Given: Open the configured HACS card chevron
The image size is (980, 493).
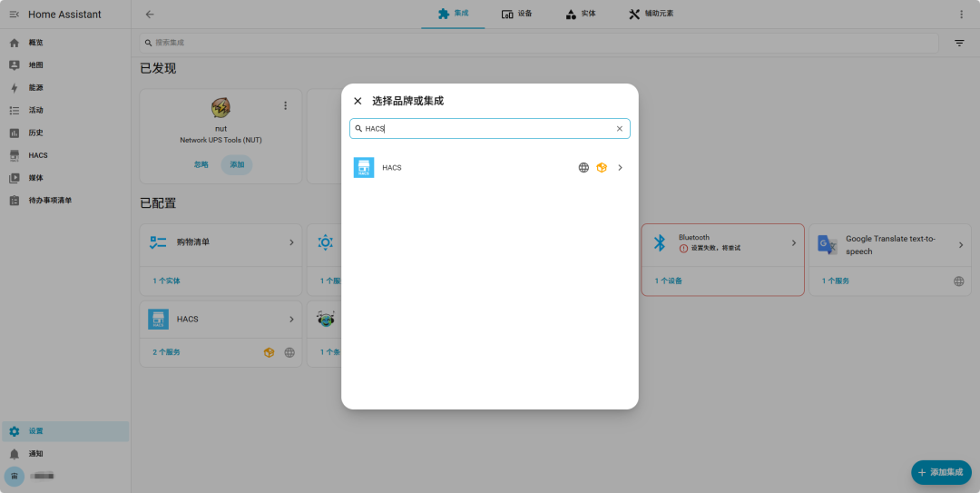Looking at the screenshot, I should (x=291, y=319).
